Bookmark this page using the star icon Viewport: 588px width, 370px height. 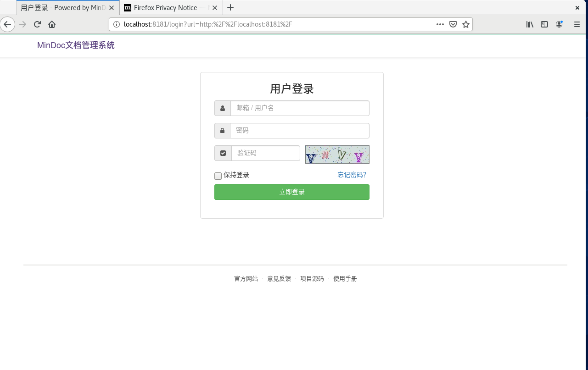466,24
